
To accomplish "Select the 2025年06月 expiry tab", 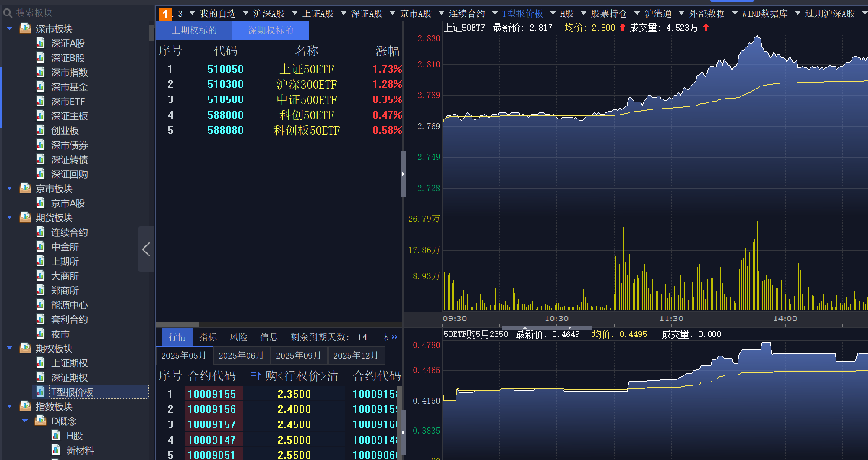I will (x=241, y=356).
